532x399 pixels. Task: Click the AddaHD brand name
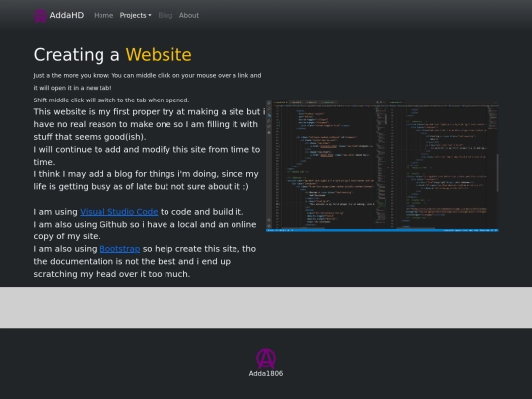click(x=67, y=15)
